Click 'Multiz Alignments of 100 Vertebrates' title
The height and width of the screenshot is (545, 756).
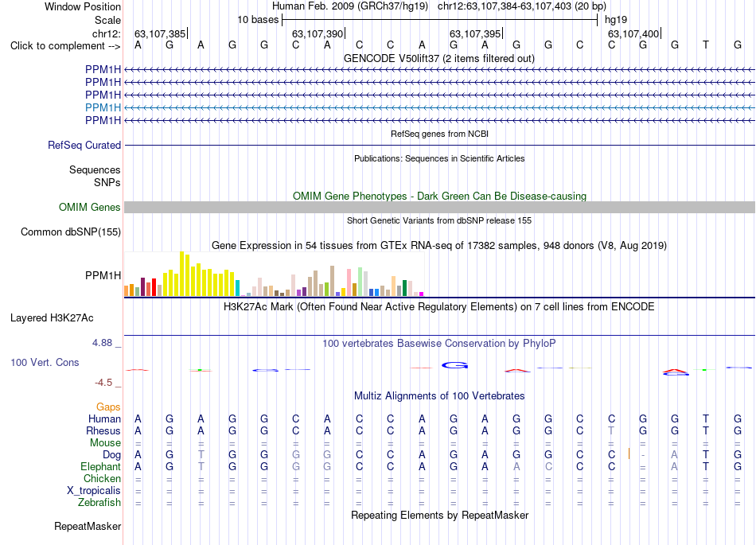pyautogui.click(x=439, y=395)
